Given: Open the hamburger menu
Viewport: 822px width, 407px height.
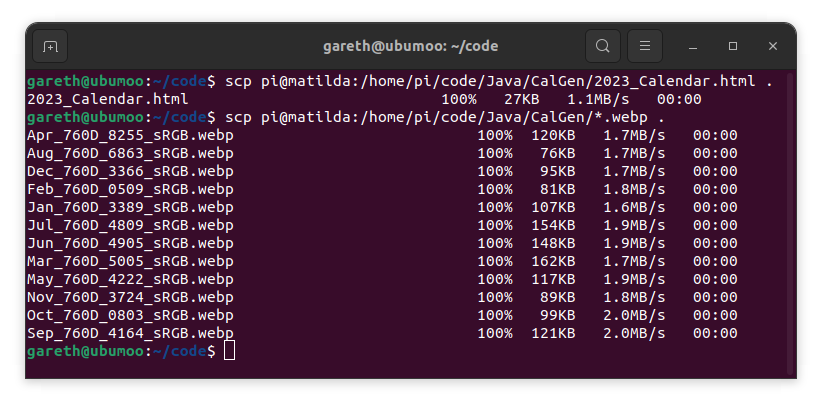Looking at the screenshot, I should 645,46.
